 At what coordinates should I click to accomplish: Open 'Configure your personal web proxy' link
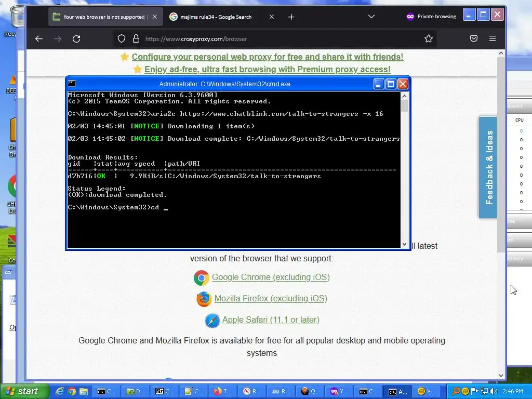coord(268,57)
